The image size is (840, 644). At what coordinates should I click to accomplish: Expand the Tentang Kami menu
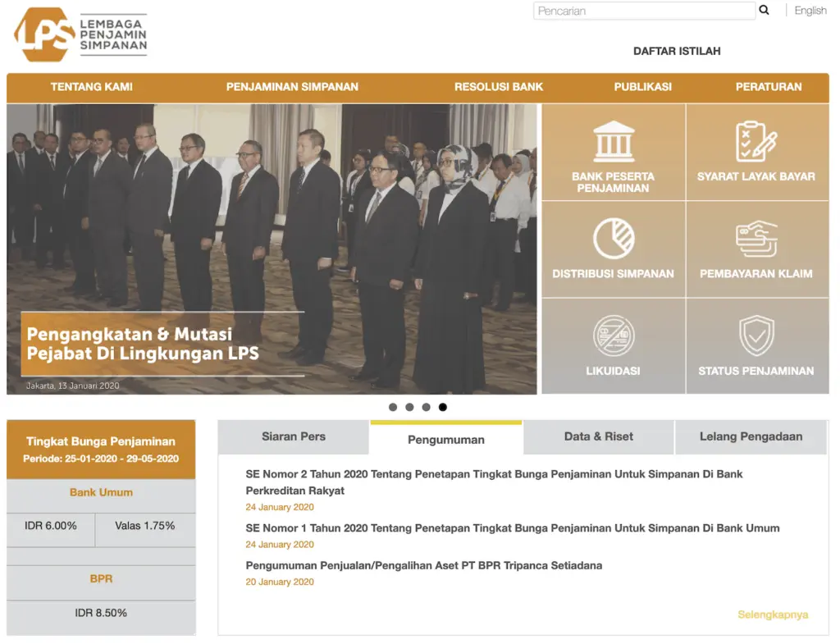click(x=91, y=87)
